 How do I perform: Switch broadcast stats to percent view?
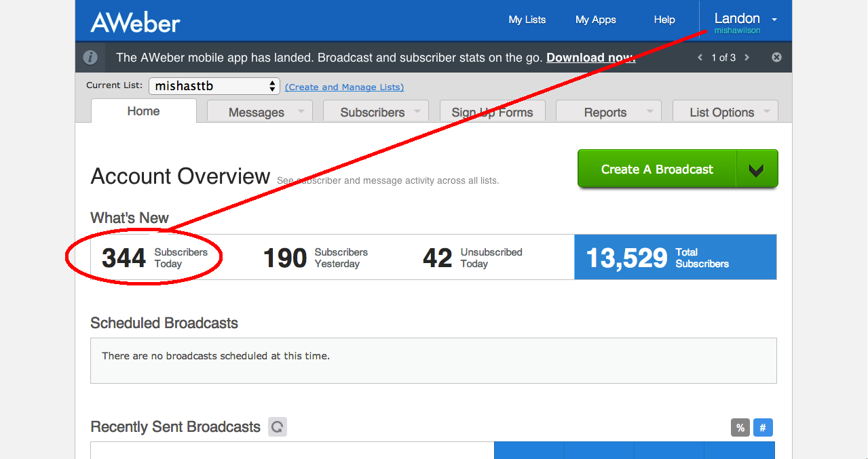point(740,428)
